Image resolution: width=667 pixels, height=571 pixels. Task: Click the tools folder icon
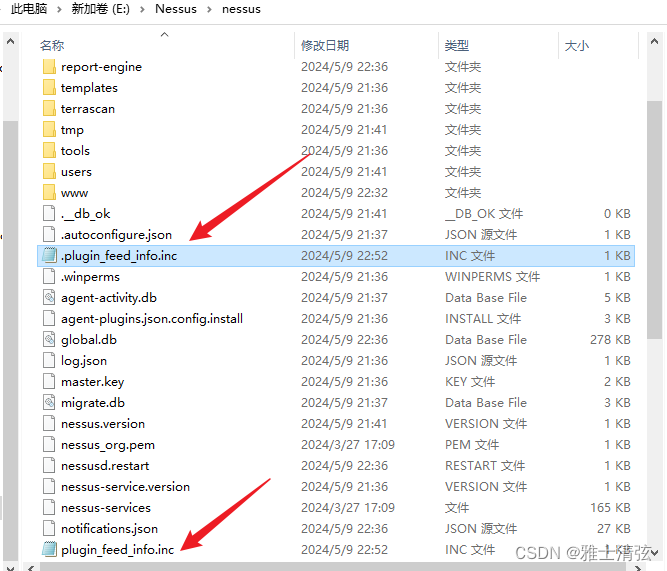coord(49,151)
